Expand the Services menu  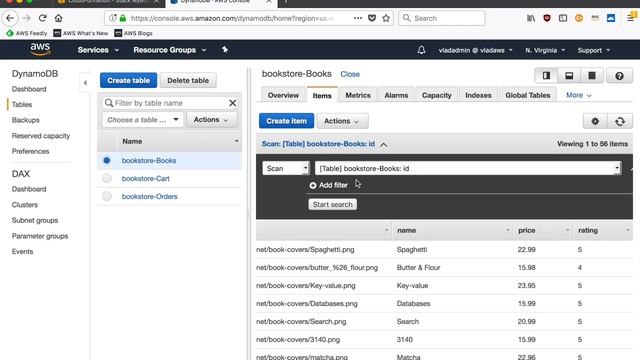pyautogui.click(x=98, y=50)
